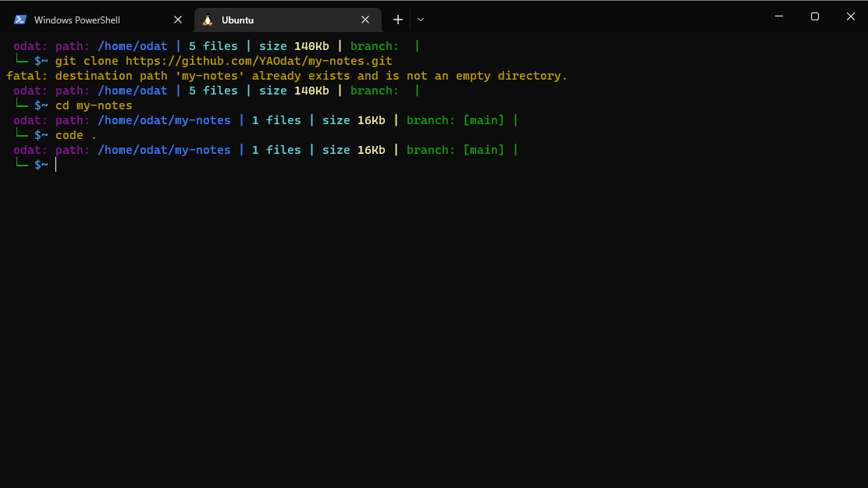Click the PowerShell icon on the first tab
This screenshot has width=868, height=488.
coord(20,20)
